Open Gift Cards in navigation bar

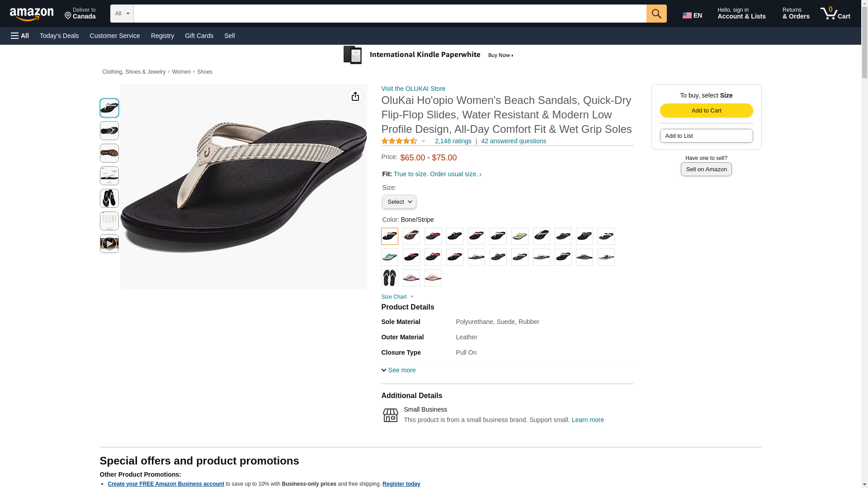click(199, 36)
